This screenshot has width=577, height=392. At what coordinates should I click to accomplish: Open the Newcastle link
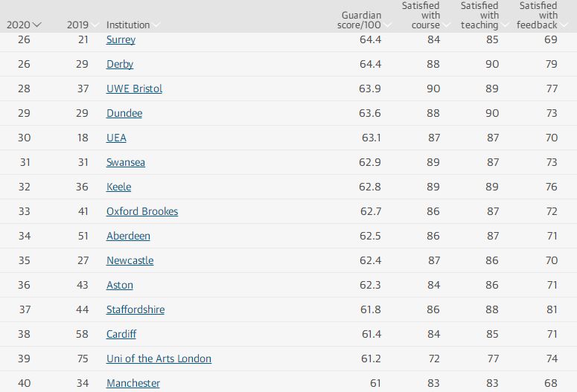130,260
